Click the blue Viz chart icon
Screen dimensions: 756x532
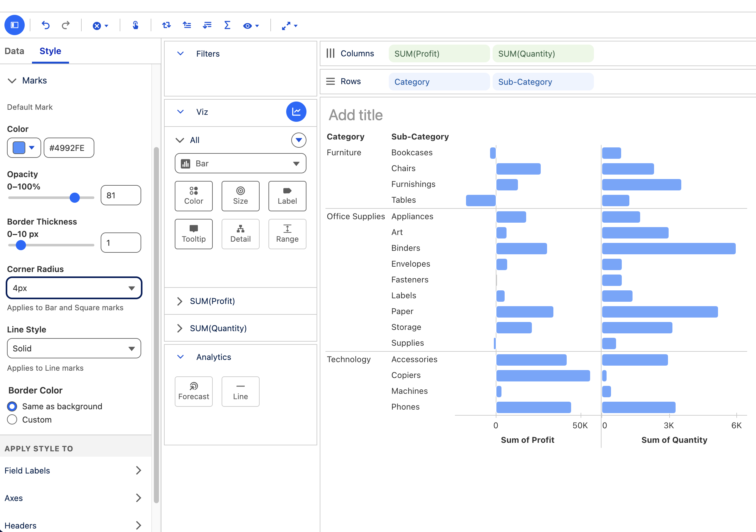(296, 112)
